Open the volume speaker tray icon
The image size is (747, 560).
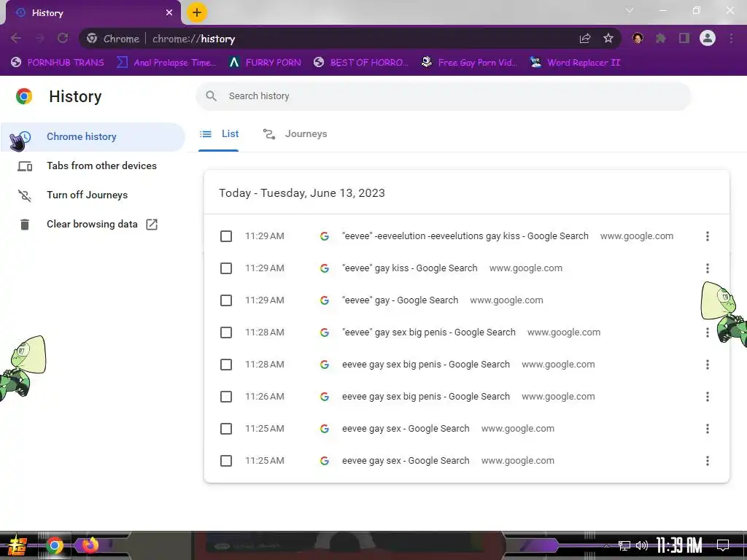tap(642, 545)
